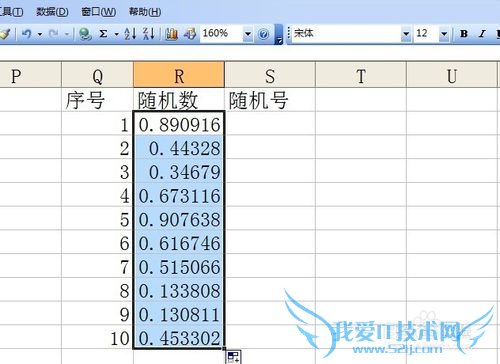This screenshot has height=364, width=500.
Task: Click the 随机号 header cell
Action: tap(270, 100)
